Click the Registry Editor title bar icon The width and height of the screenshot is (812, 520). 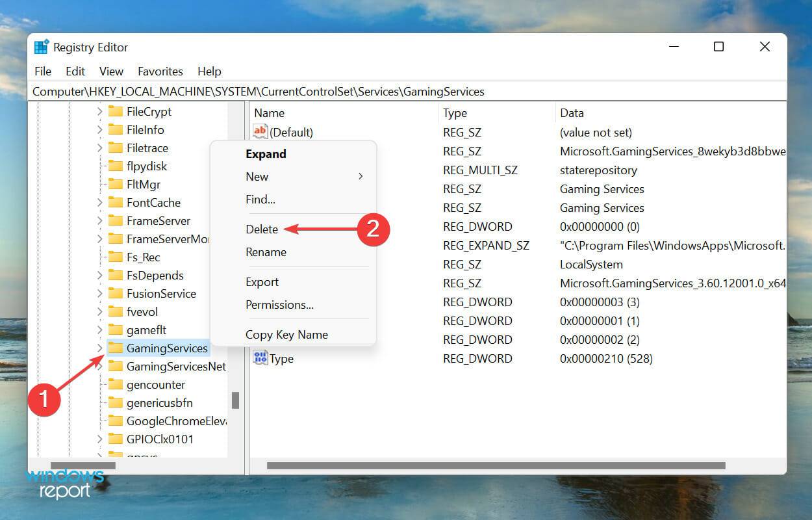pos(41,47)
